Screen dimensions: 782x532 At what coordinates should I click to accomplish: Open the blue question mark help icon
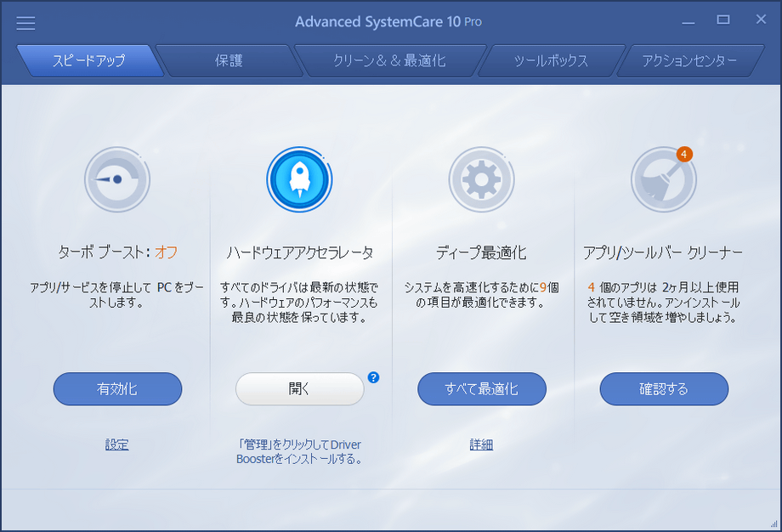click(373, 377)
